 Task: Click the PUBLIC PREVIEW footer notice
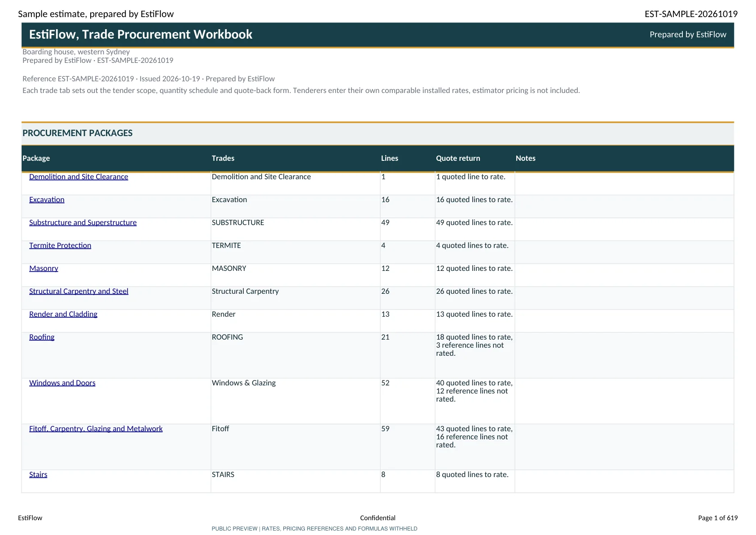pyautogui.click(x=314, y=529)
